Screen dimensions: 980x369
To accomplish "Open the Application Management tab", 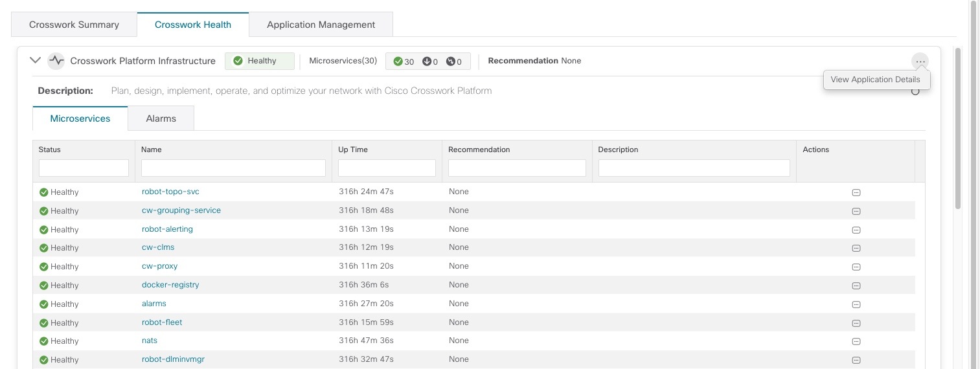I will [x=321, y=25].
